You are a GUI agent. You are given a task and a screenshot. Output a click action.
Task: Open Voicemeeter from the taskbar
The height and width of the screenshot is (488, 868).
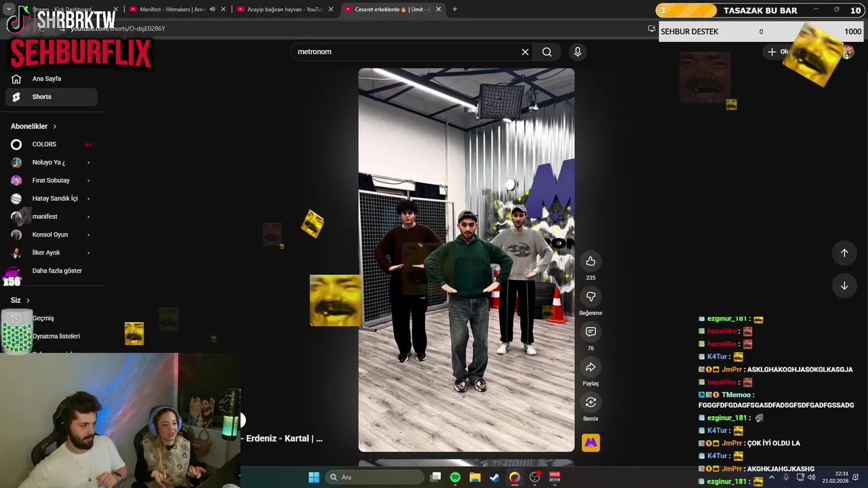point(555,477)
